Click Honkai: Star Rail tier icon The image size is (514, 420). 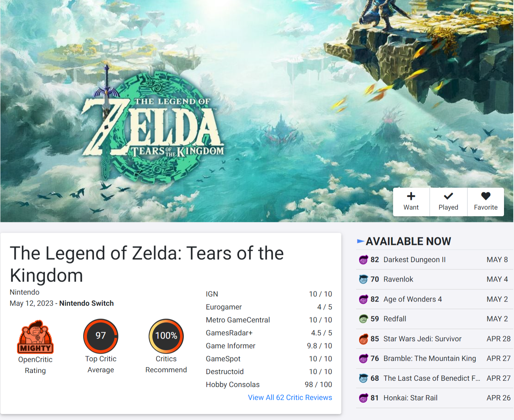click(x=363, y=398)
